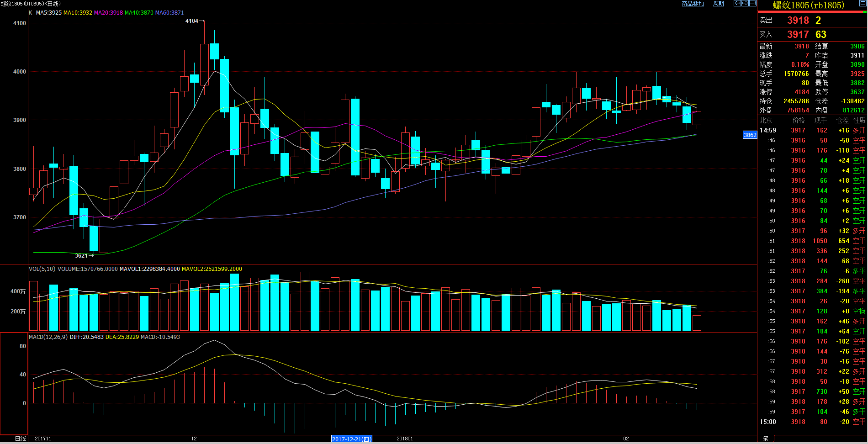Image resolution: width=868 pixels, height=444 pixels.
Task: Open the 商品叠加 overlay link
Action: (x=693, y=4)
